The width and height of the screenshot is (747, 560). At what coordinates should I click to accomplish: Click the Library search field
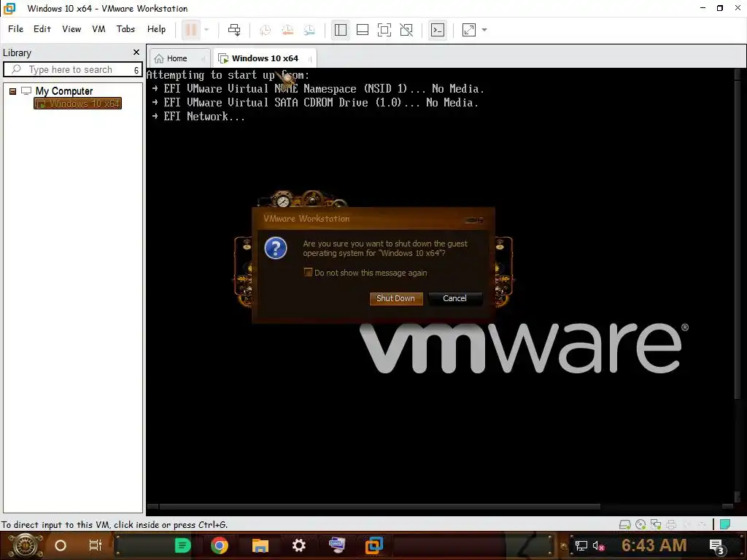[71, 69]
